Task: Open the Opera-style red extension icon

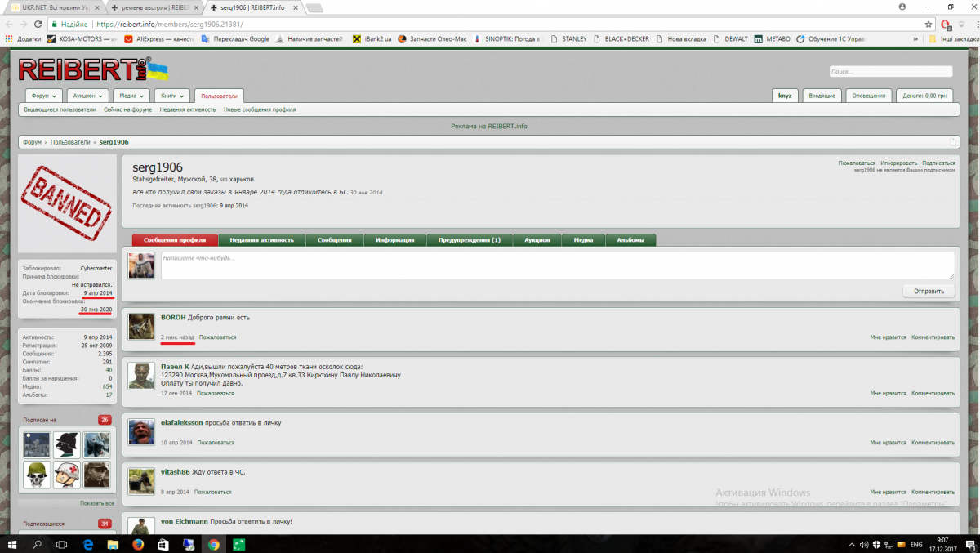Action: point(946,25)
